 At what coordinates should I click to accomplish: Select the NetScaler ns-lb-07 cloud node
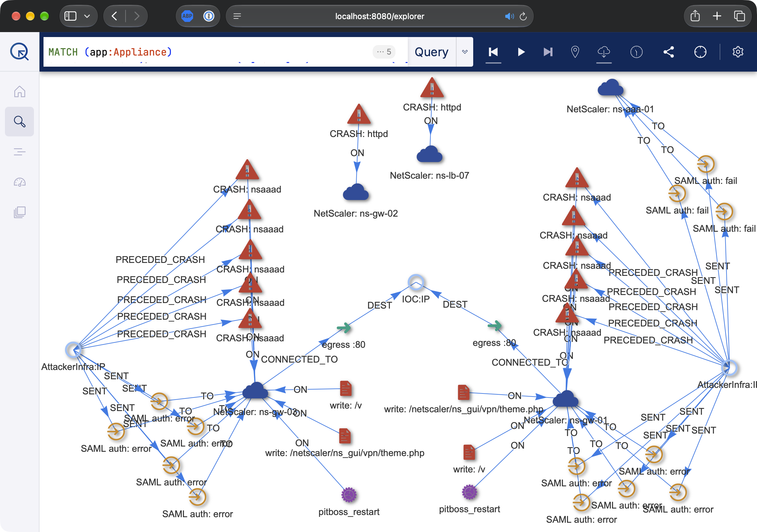429,154
